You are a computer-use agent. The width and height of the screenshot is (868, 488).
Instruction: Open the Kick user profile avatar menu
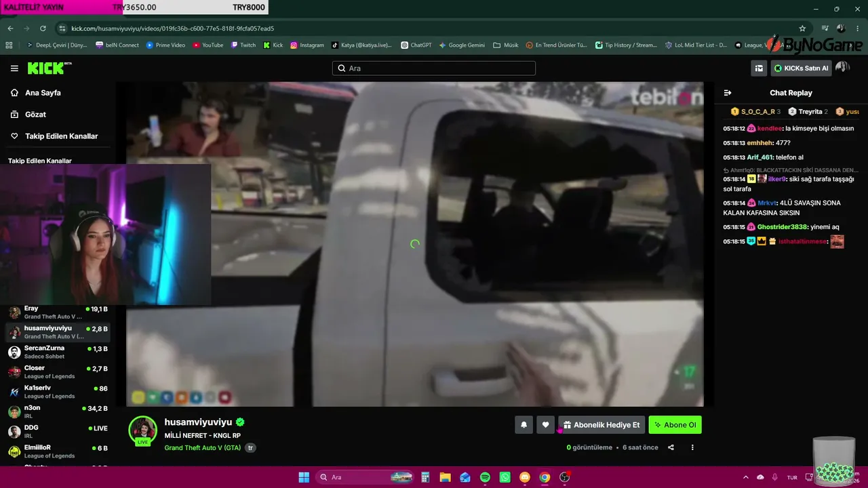pyautogui.click(x=842, y=68)
